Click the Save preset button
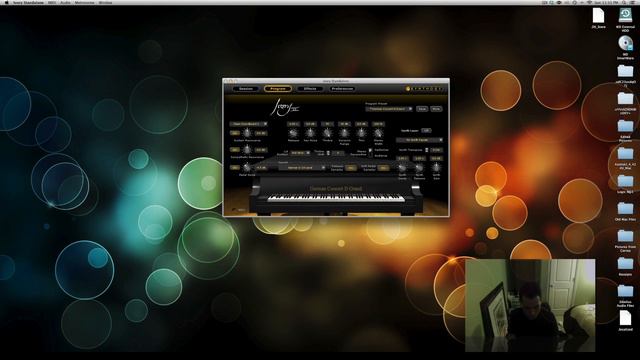 (x=422, y=109)
